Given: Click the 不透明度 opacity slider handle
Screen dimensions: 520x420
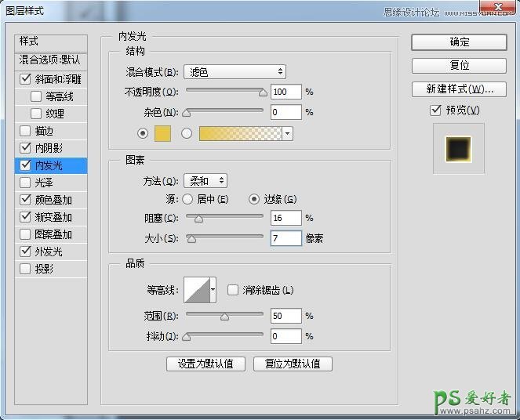Looking at the screenshot, I should [x=263, y=92].
